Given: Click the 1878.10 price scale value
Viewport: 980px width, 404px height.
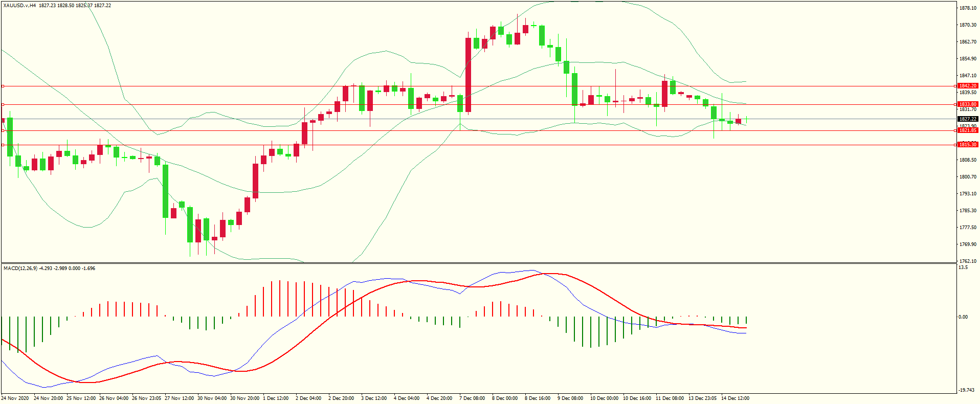Looking at the screenshot, I should pos(968,8).
